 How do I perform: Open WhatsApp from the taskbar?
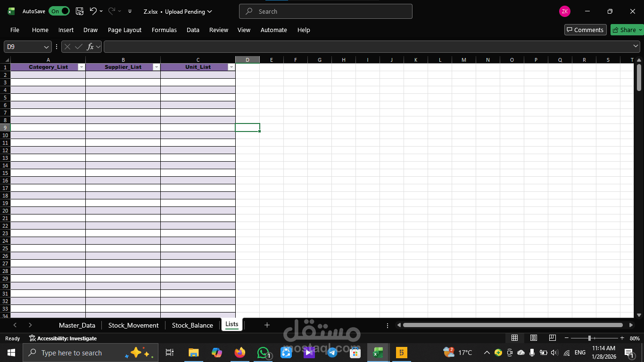click(263, 353)
